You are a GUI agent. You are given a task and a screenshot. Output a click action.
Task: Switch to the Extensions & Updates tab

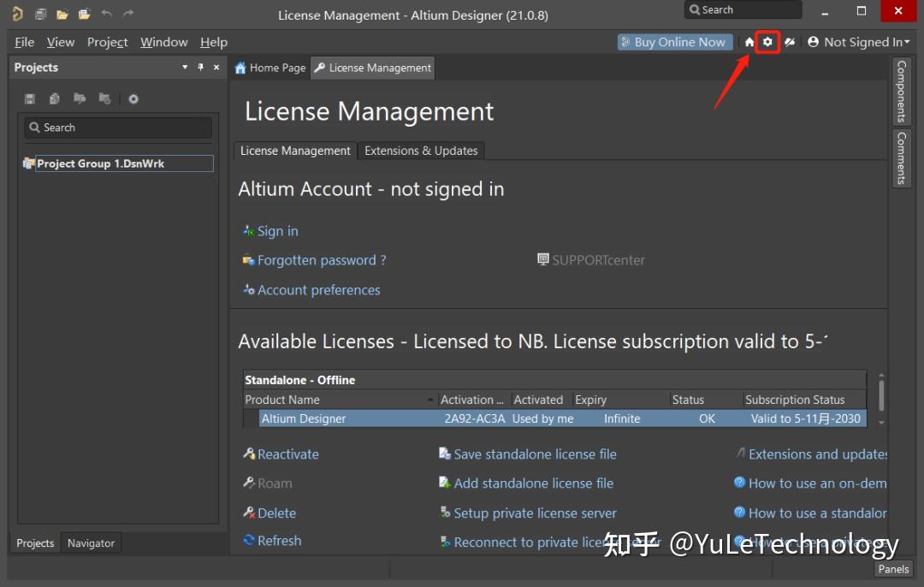pyautogui.click(x=421, y=150)
